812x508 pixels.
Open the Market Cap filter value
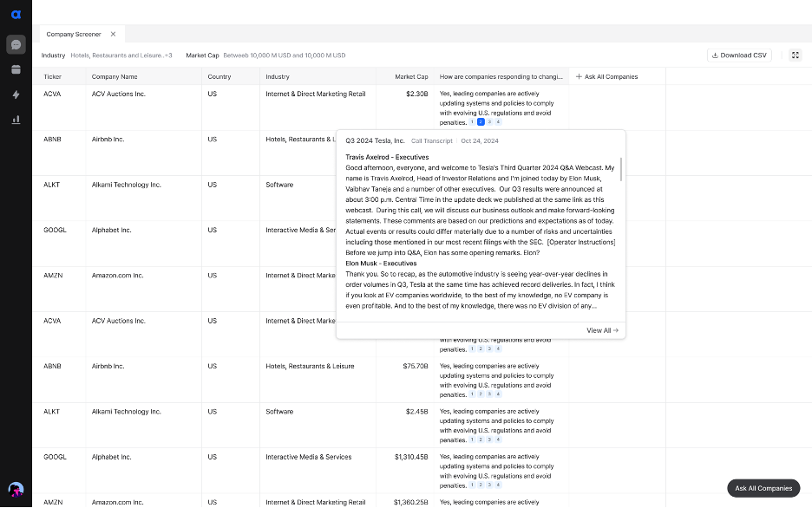click(285, 55)
